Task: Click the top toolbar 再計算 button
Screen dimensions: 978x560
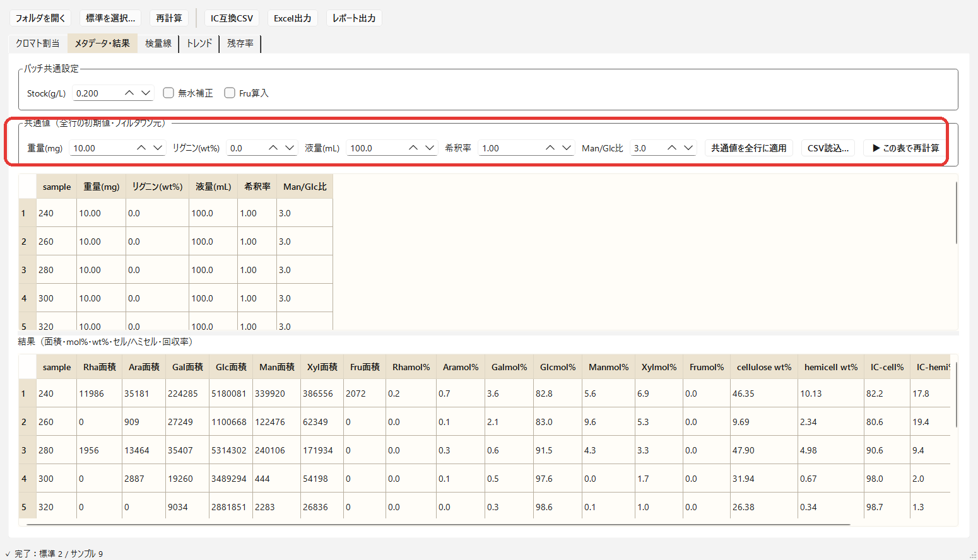Action: pyautogui.click(x=169, y=18)
